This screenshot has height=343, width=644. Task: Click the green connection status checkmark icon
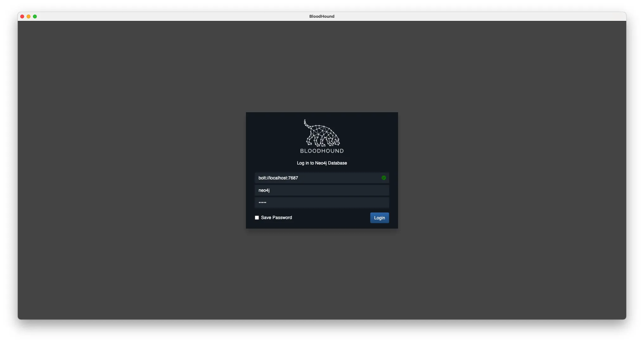point(383,178)
